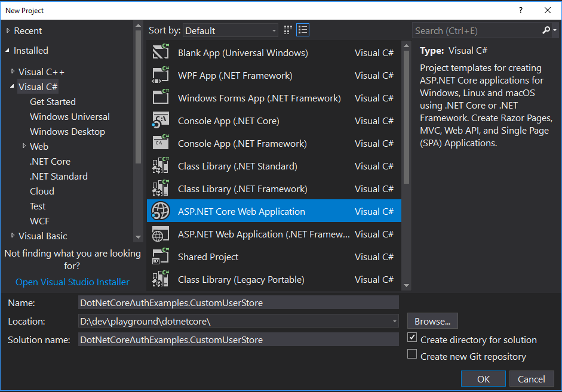Select the WCF category
562x392 pixels.
pyautogui.click(x=40, y=221)
